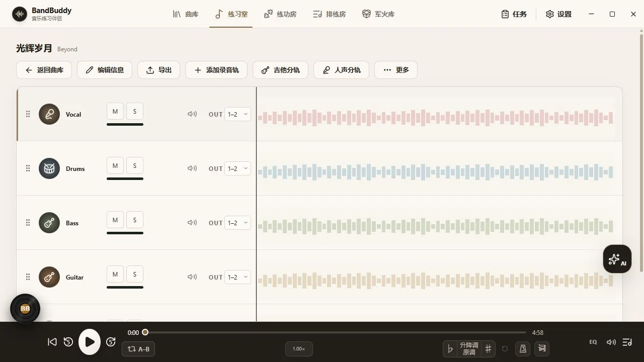Image resolution: width=644 pixels, height=362 pixels.
Task: Mute the Guitar track
Action: tap(115, 275)
